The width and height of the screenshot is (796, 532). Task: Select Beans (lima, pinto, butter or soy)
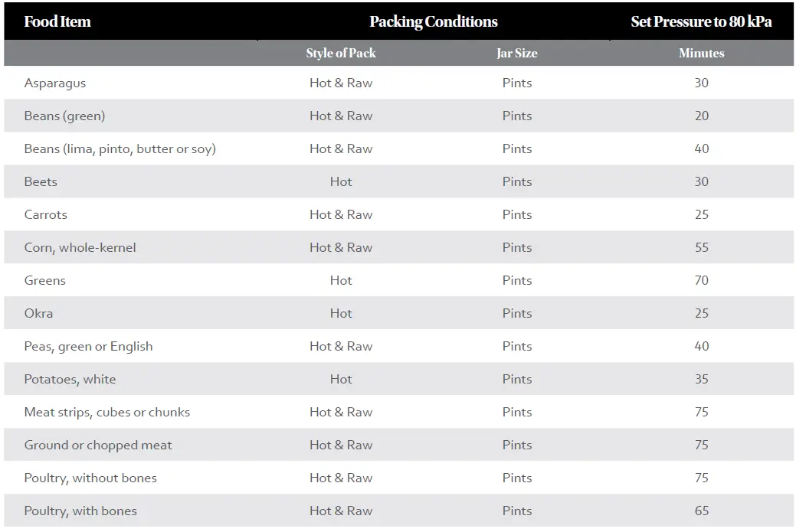click(x=120, y=149)
